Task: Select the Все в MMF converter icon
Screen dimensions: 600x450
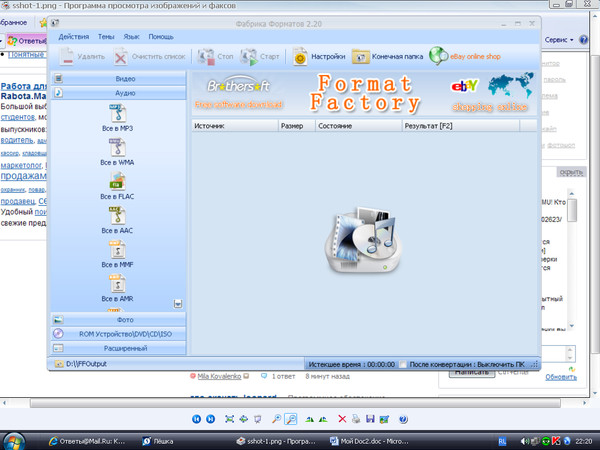Action: (117, 249)
